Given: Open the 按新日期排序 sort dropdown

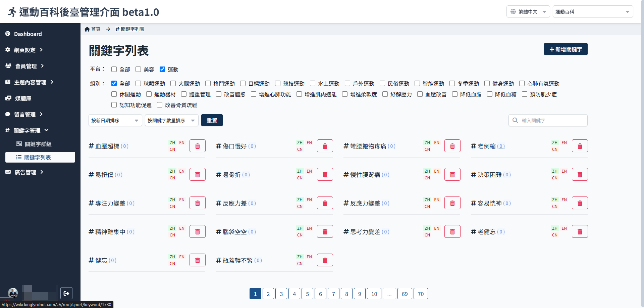Looking at the screenshot, I should (115, 120).
